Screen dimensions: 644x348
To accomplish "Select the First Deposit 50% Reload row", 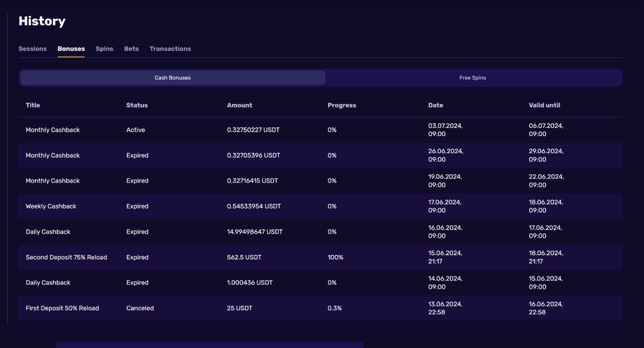I will coord(62,309).
